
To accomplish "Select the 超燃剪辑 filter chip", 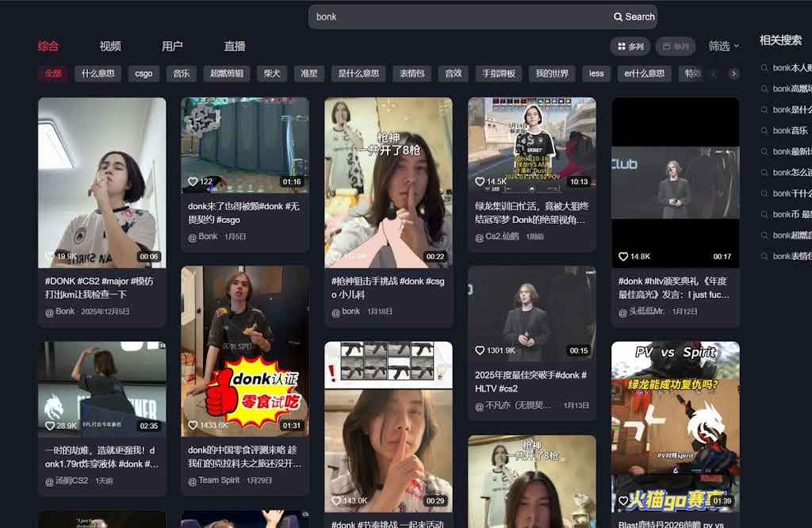I will (x=227, y=74).
